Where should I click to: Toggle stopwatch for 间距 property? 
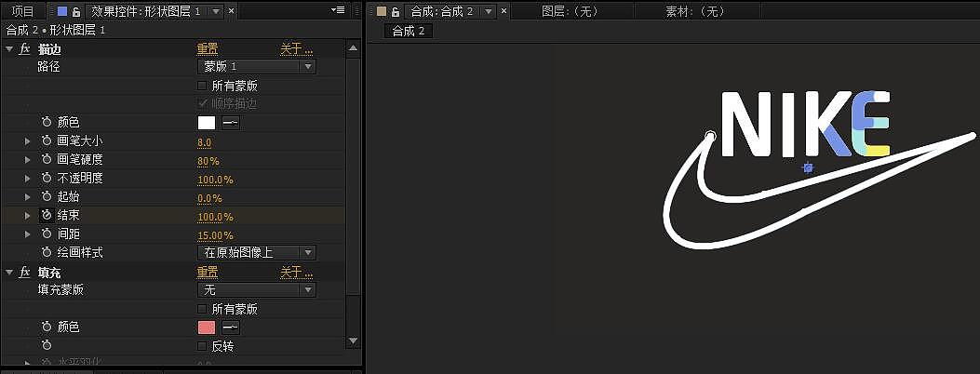[47, 234]
